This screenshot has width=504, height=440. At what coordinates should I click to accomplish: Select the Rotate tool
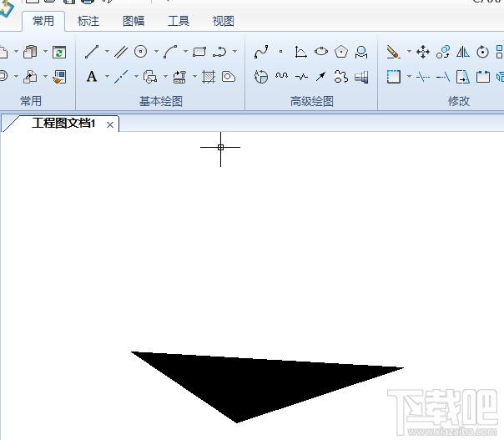click(x=482, y=52)
